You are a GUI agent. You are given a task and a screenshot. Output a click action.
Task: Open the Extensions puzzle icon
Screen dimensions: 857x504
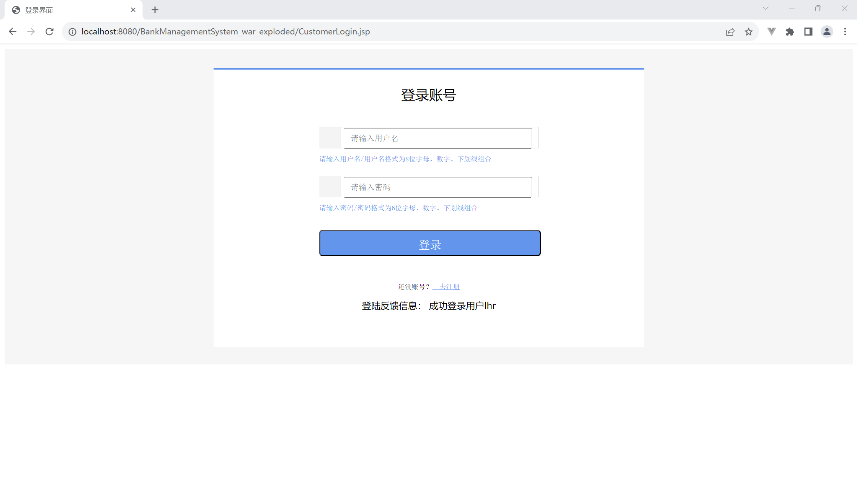coord(790,32)
